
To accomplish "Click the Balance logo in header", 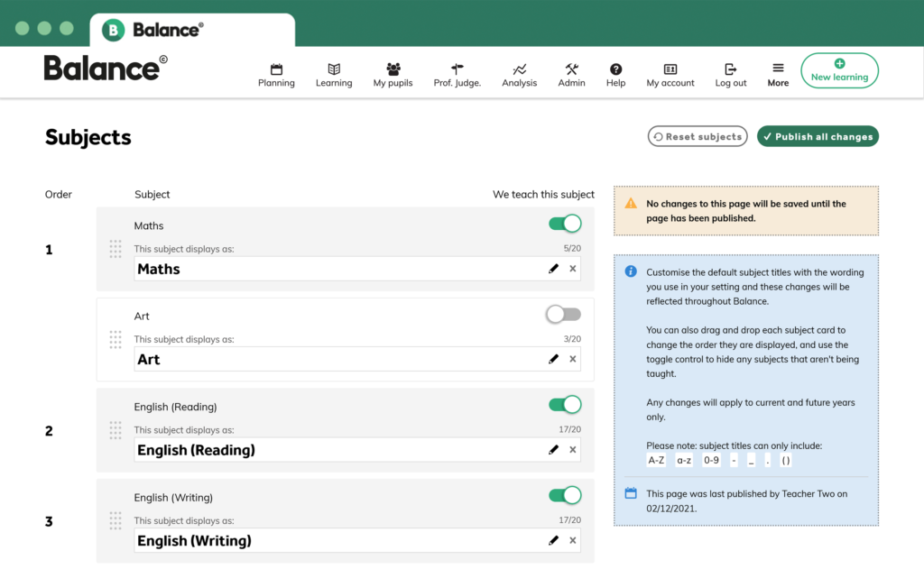I will (x=106, y=69).
